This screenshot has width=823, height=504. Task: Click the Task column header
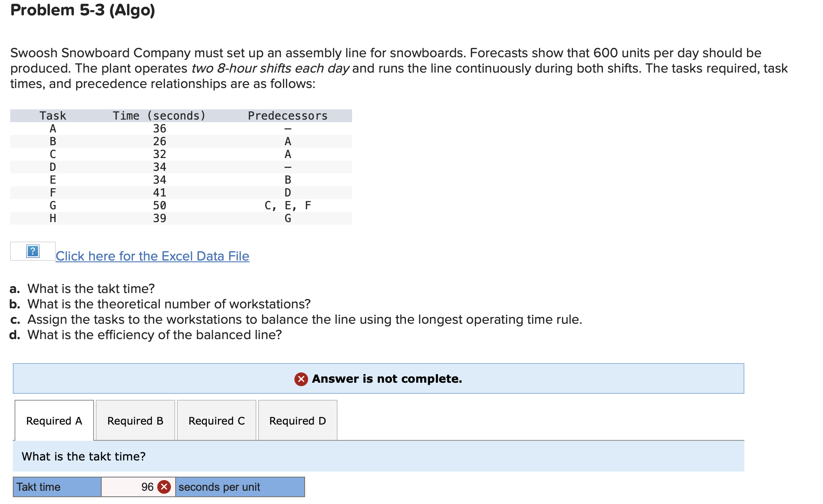(x=53, y=115)
